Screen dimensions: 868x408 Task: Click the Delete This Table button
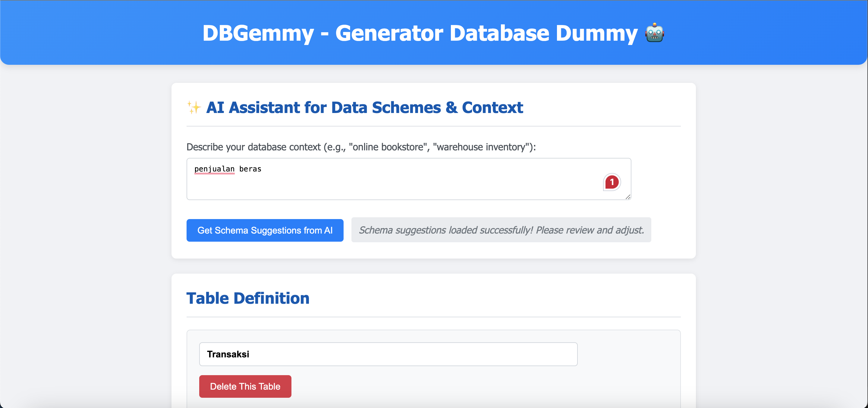[x=245, y=386]
